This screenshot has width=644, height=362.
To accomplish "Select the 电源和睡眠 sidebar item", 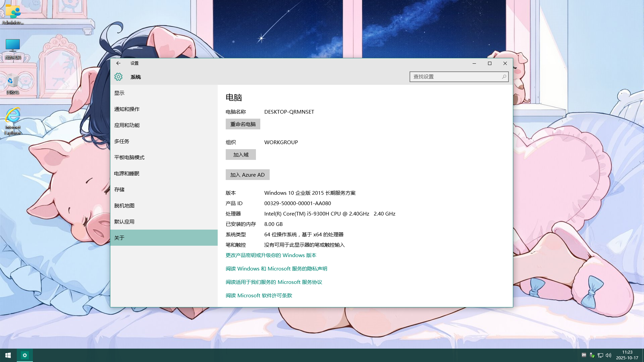I will 127,173.
